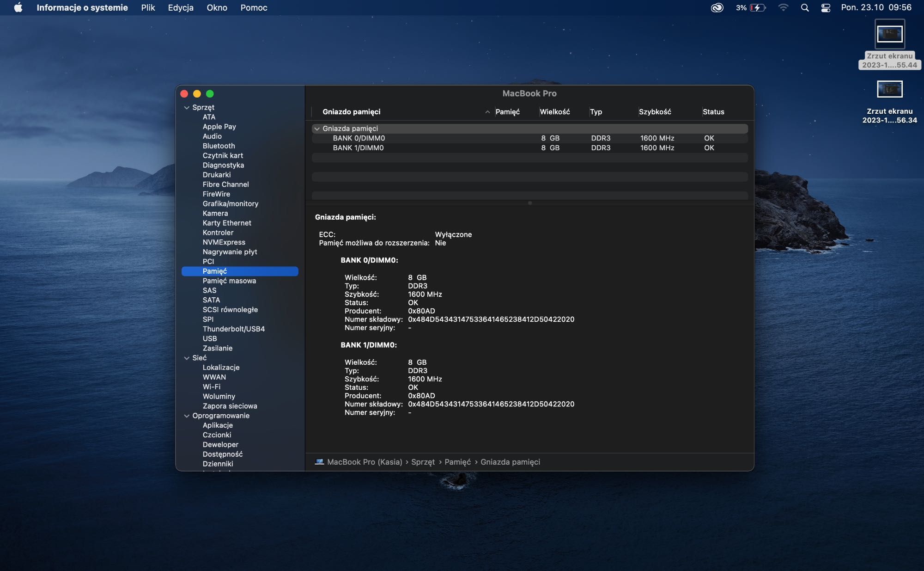Screen dimensions: 924x571
Task: Select Nagrywanie płyt in the sidebar
Action: pos(230,252)
